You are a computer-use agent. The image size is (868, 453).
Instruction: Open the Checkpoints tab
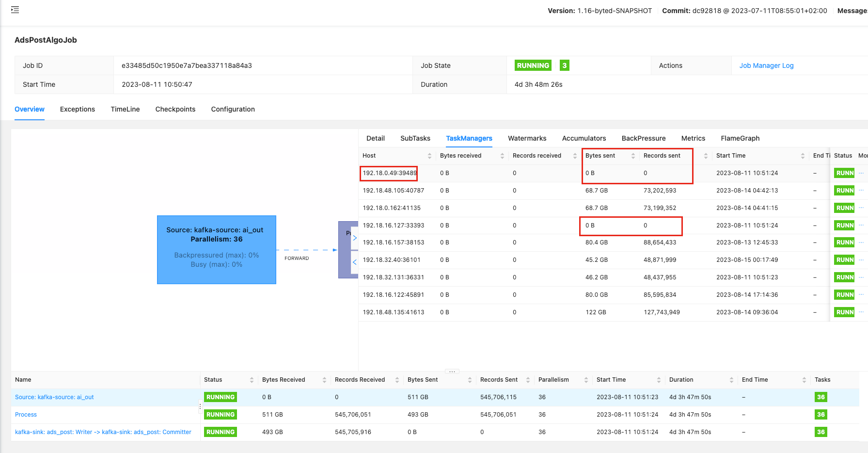[x=175, y=109]
